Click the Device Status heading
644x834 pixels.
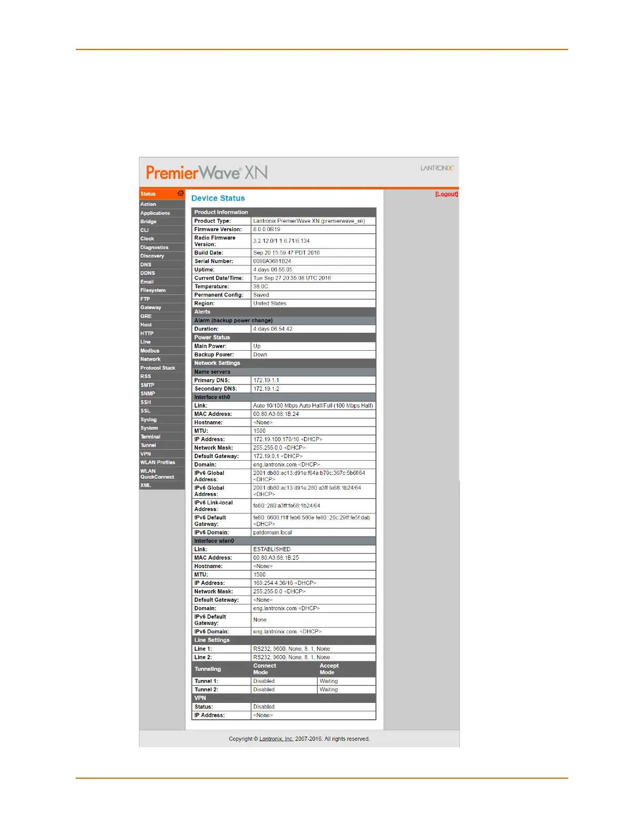pos(218,198)
